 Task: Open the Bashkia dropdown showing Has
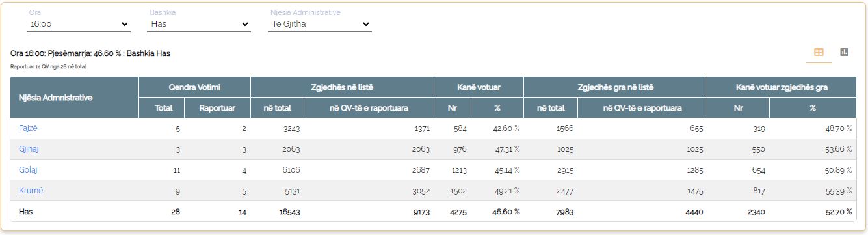pos(200,24)
